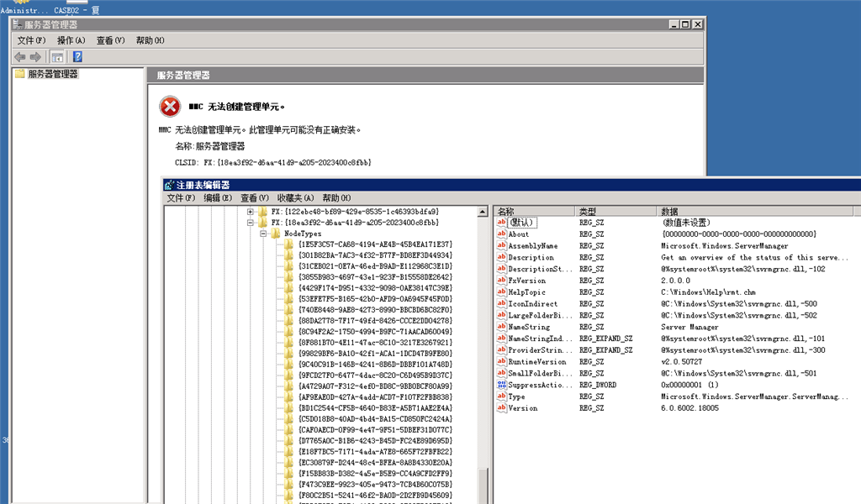Select the {BD1C2544-CF5B...} key

376,408
